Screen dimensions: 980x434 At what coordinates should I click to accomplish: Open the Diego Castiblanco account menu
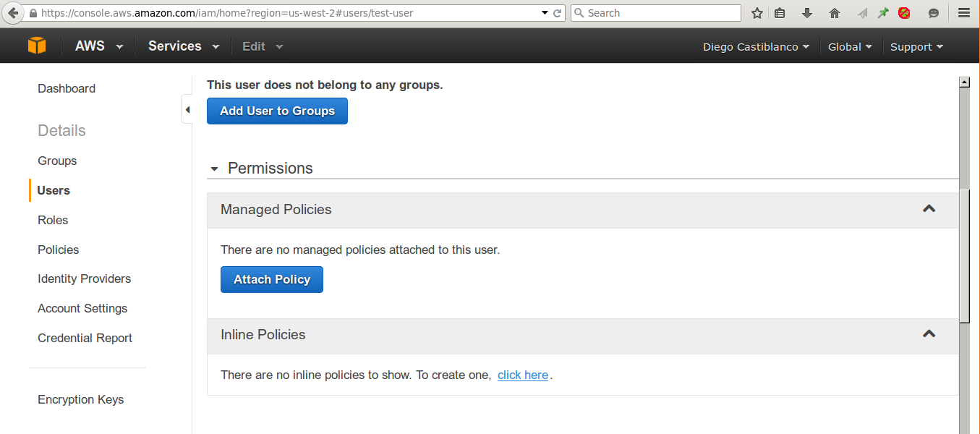point(756,47)
